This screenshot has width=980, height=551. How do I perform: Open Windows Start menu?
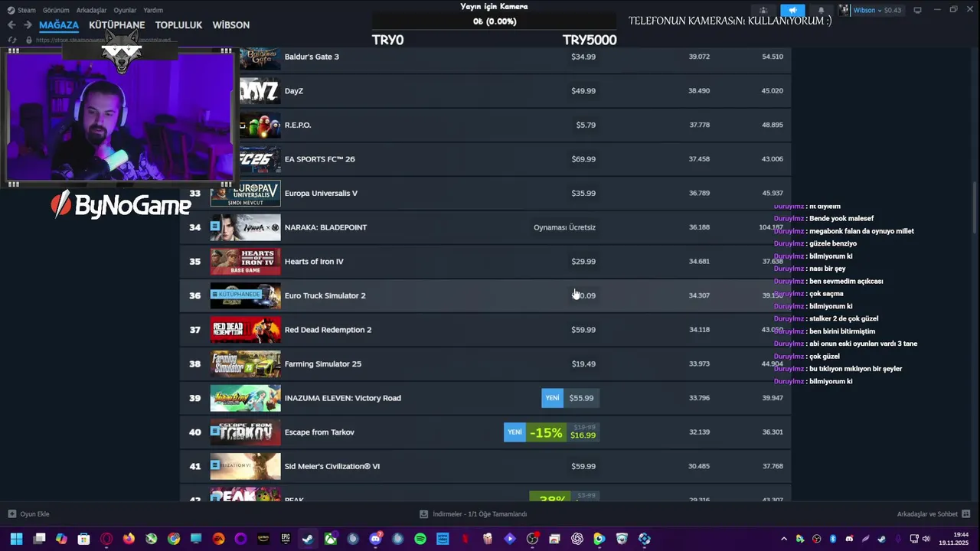pos(16,539)
